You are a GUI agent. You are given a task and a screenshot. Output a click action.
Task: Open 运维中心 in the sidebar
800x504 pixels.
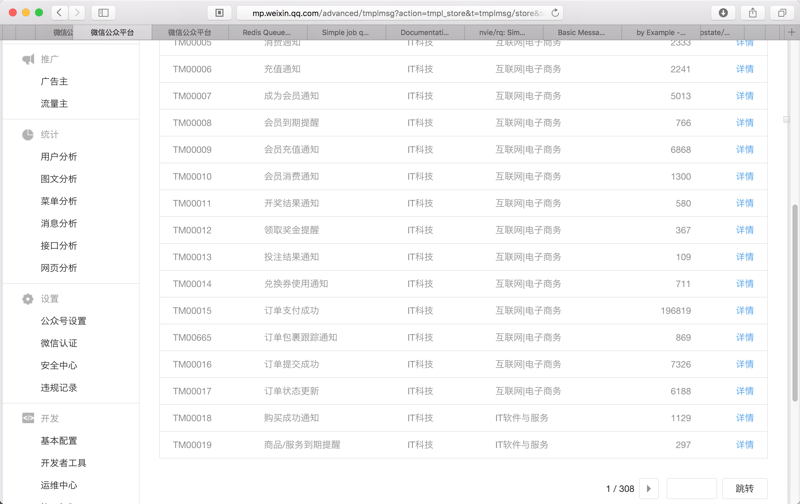pos(59,485)
